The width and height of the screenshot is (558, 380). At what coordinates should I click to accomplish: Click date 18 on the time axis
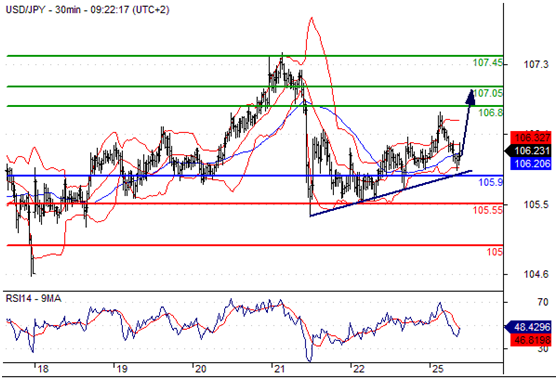click(x=43, y=369)
